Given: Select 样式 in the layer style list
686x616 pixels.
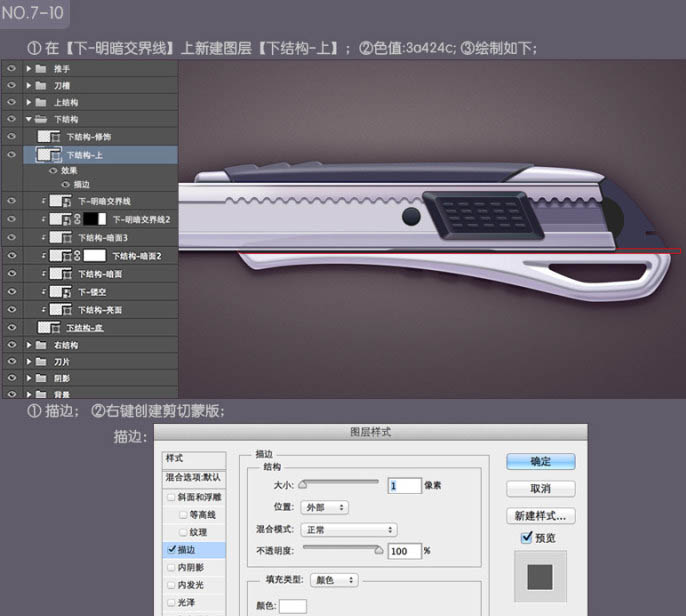Looking at the screenshot, I should point(194,459).
